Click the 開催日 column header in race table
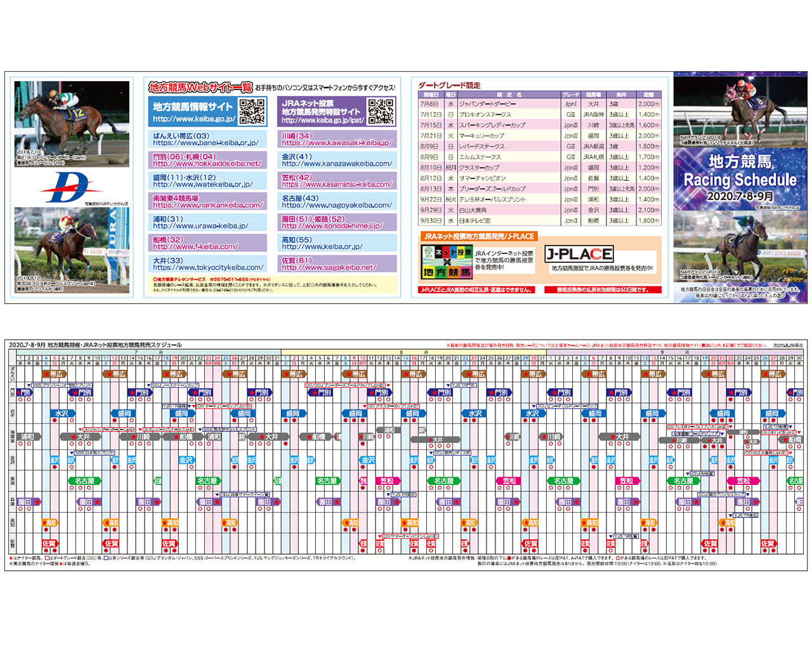The width and height of the screenshot is (812, 650). (431, 95)
